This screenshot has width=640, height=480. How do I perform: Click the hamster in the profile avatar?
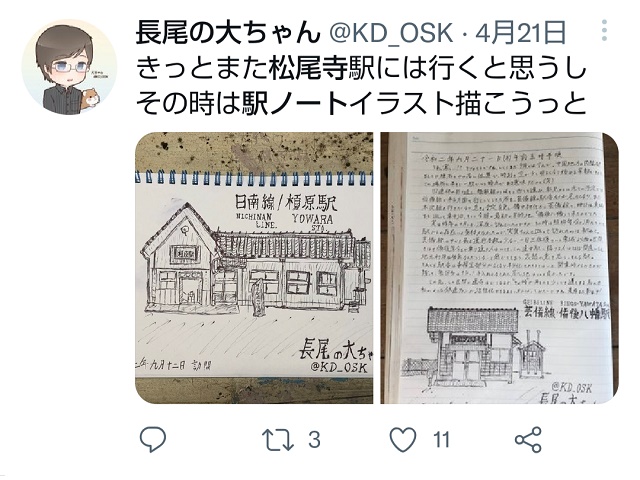click(91, 99)
